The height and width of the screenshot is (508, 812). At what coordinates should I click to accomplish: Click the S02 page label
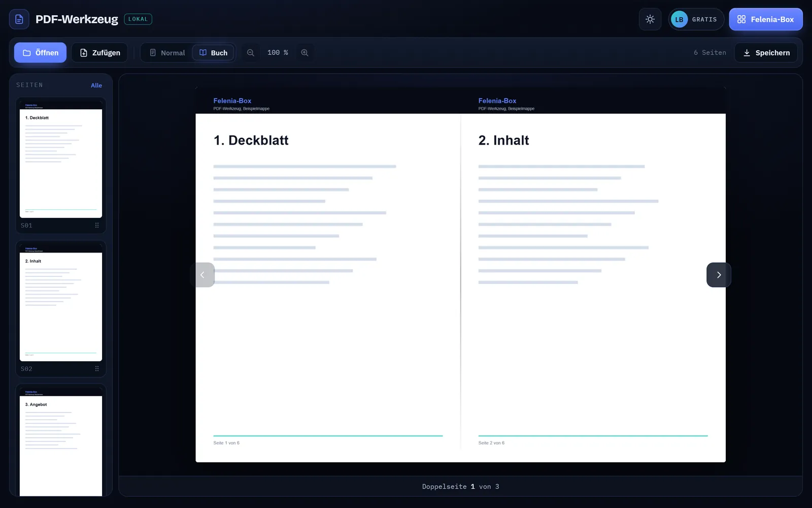(26, 369)
